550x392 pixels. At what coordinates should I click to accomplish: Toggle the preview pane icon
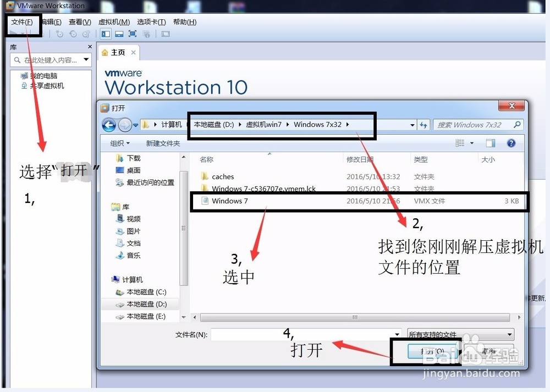[x=491, y=143]
